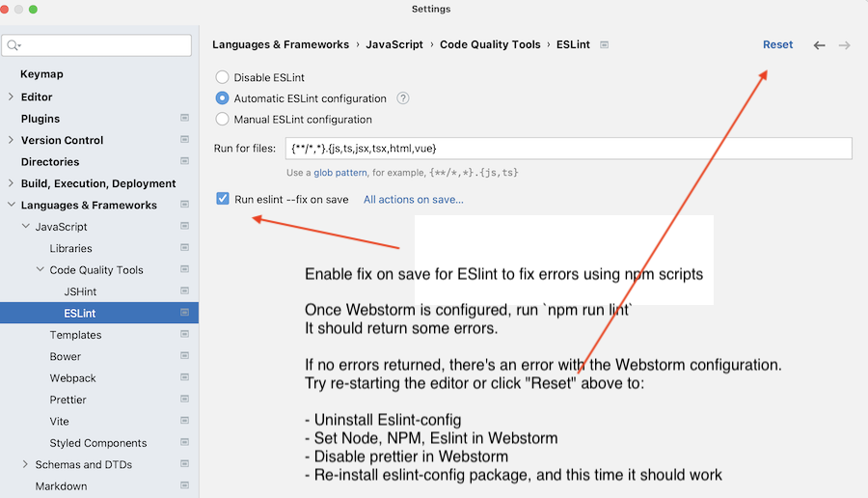Open the Keymap settings page

pos(41,74)
